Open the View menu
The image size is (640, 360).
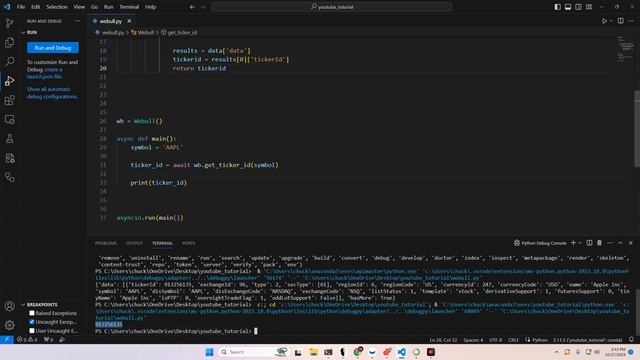tap(79, 7)
